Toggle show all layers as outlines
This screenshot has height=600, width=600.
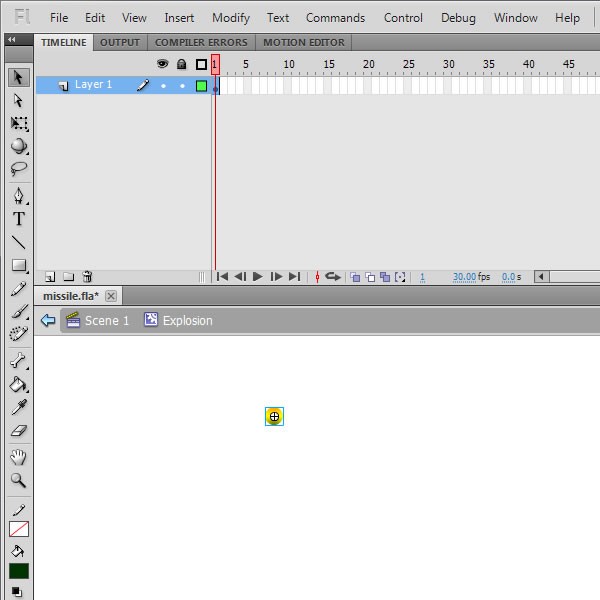pos(201,64)
